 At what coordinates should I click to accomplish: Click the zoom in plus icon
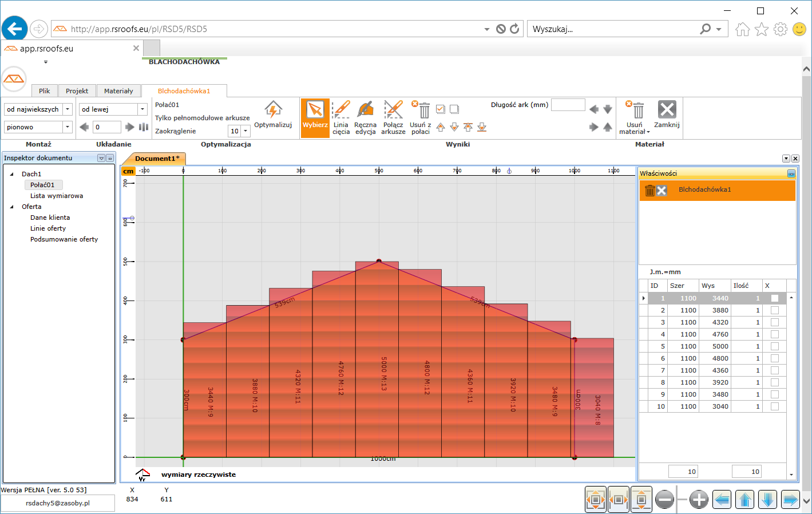pos(699,500)
